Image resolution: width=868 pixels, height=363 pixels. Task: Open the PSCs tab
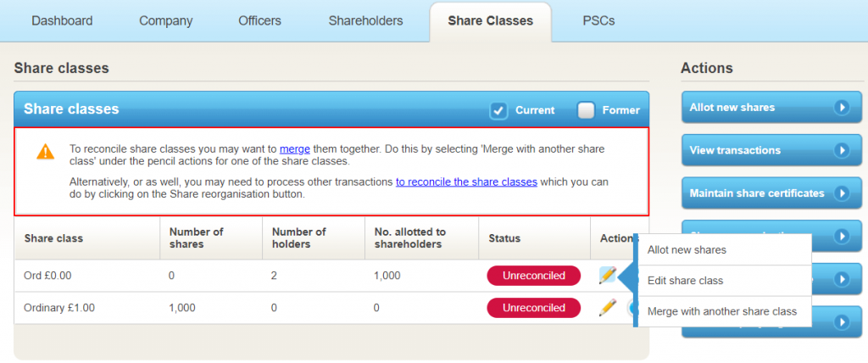(598, 20)
